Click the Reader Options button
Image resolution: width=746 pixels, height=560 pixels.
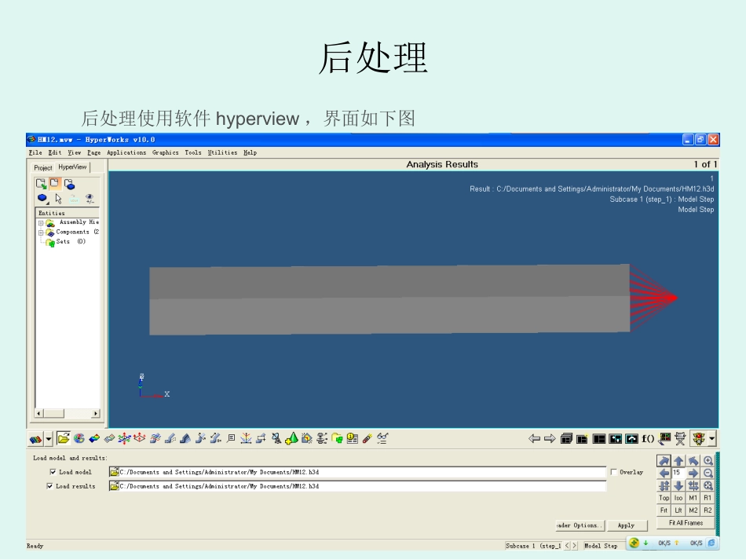[580, 525]
